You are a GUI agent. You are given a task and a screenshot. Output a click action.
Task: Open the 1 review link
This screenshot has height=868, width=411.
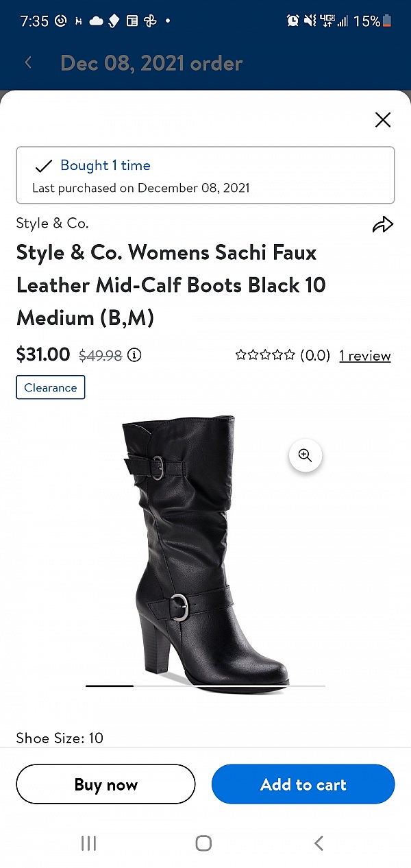(x=364, y=356)
